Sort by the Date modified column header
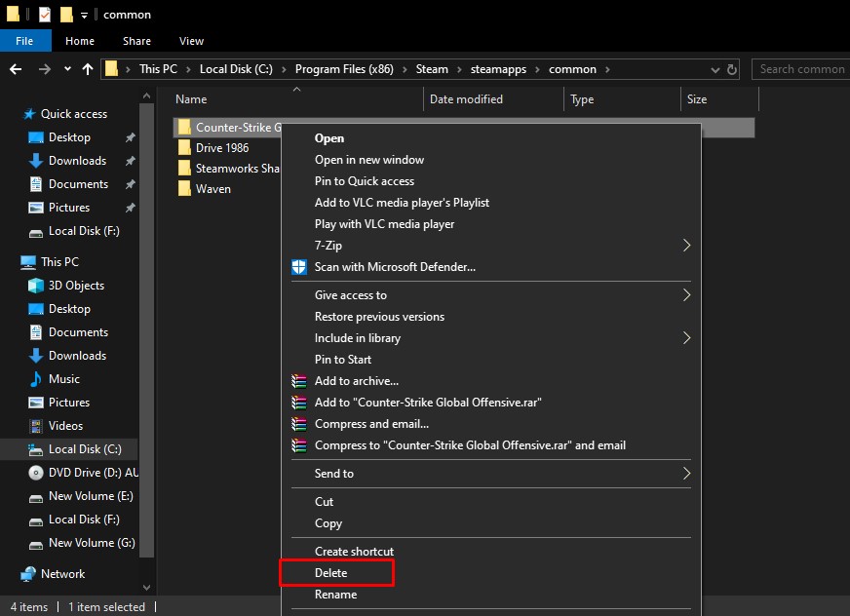Image resolution: width=850 pixels, height=616 pixels. 466,99
